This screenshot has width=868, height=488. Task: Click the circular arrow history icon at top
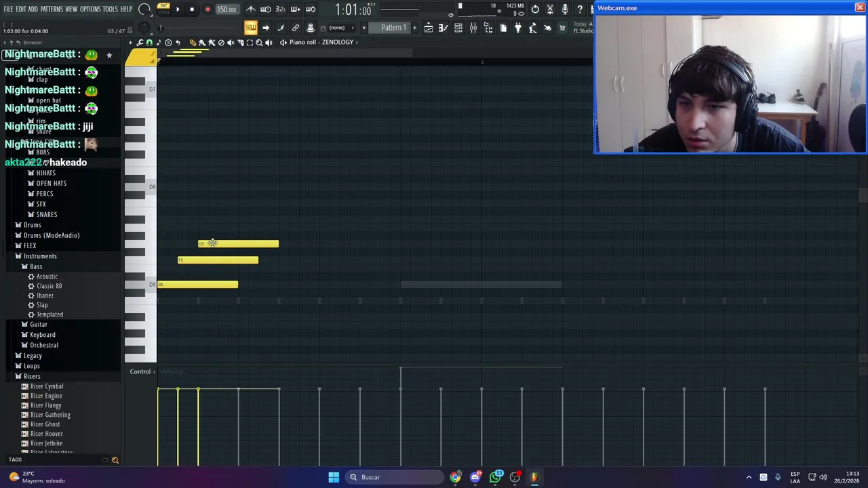[535, 9]
